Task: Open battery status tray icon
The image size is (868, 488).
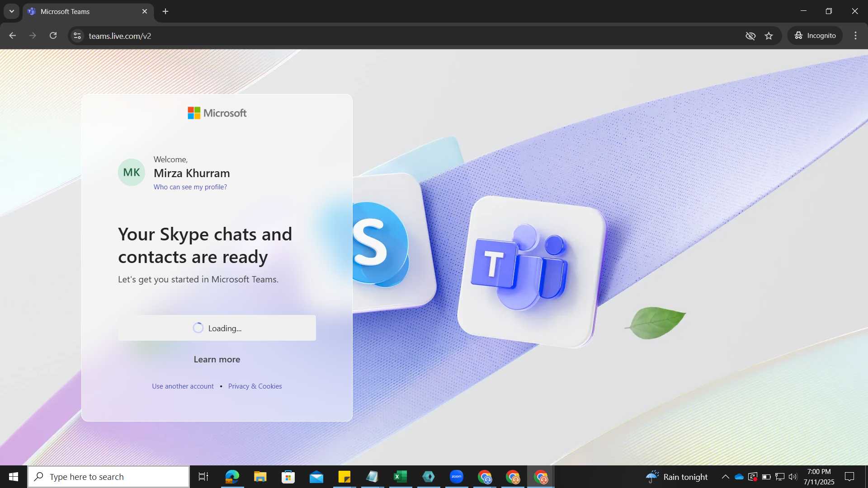Action: click(x=766, y=477)
